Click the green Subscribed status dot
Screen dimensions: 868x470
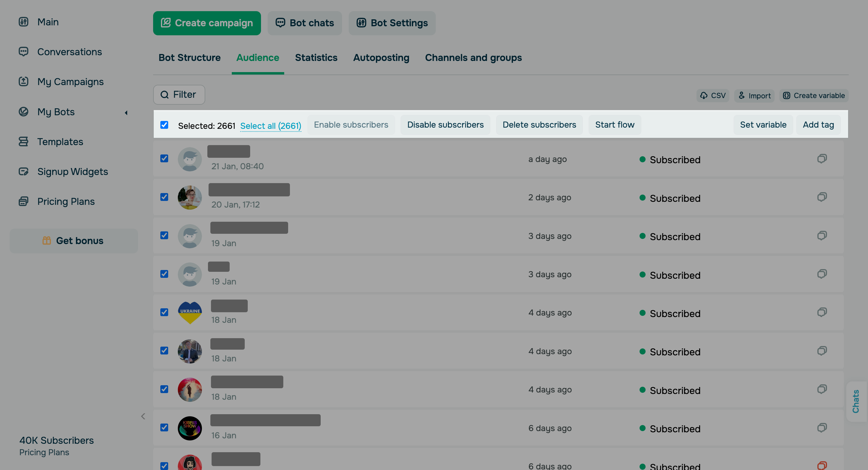click(643, 160)
